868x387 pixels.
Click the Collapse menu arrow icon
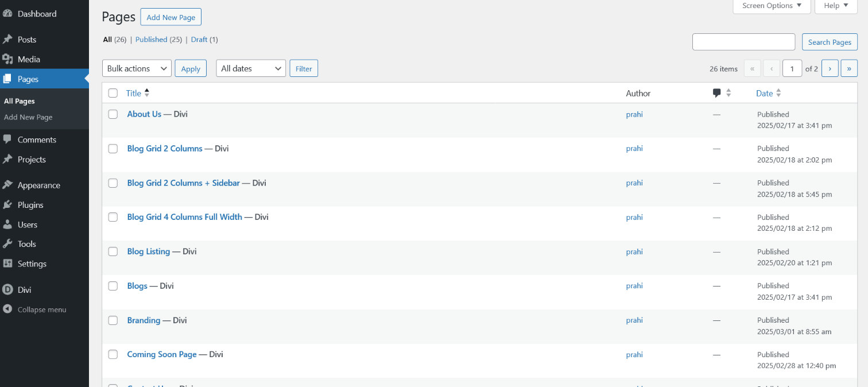(7, 309)
